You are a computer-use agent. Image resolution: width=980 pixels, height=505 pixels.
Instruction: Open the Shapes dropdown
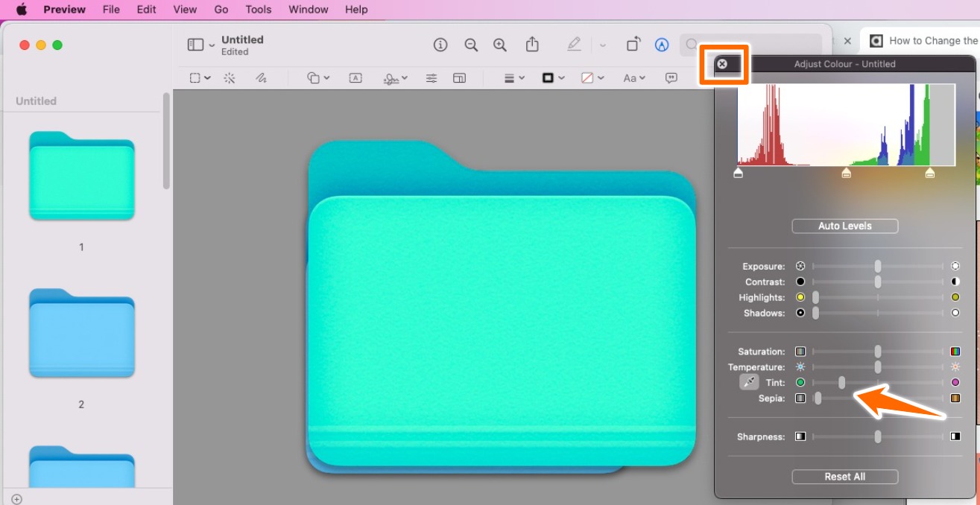point(318,77)
